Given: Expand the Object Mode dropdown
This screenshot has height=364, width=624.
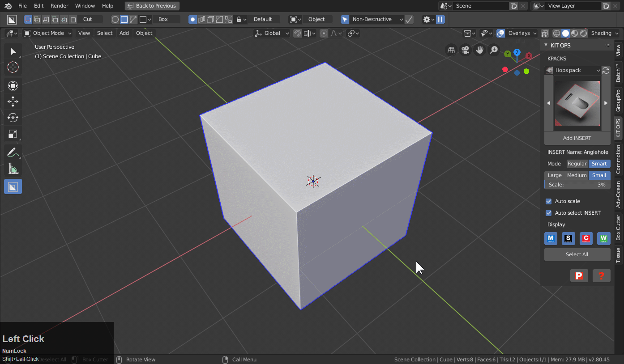Looking at the screenshot, I should coord(48,33).
